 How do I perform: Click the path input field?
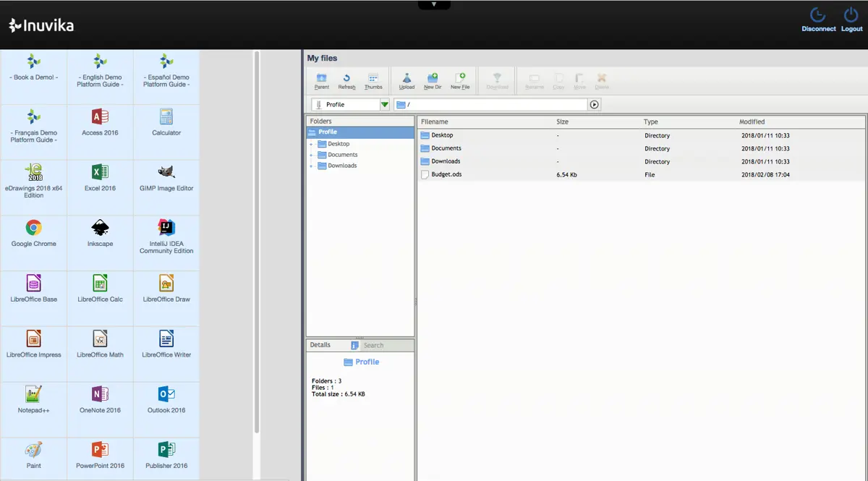(x=490, y=105)
